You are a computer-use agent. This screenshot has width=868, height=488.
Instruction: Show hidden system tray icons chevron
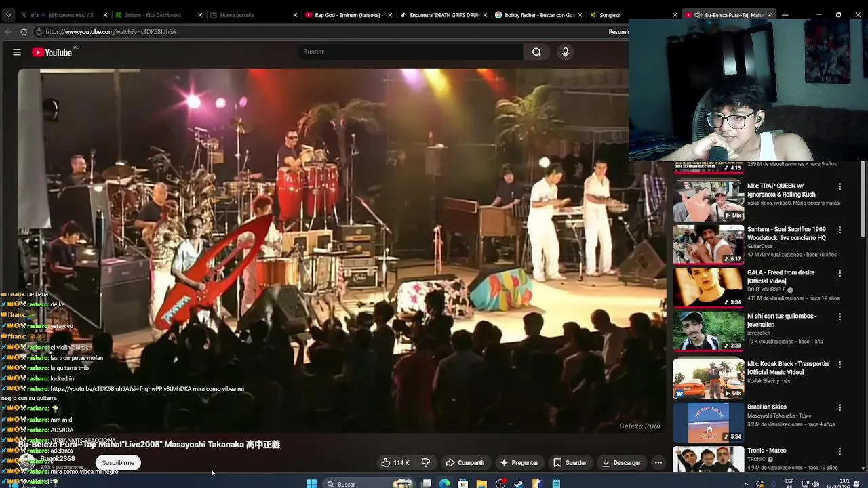[x=746, y=484]
